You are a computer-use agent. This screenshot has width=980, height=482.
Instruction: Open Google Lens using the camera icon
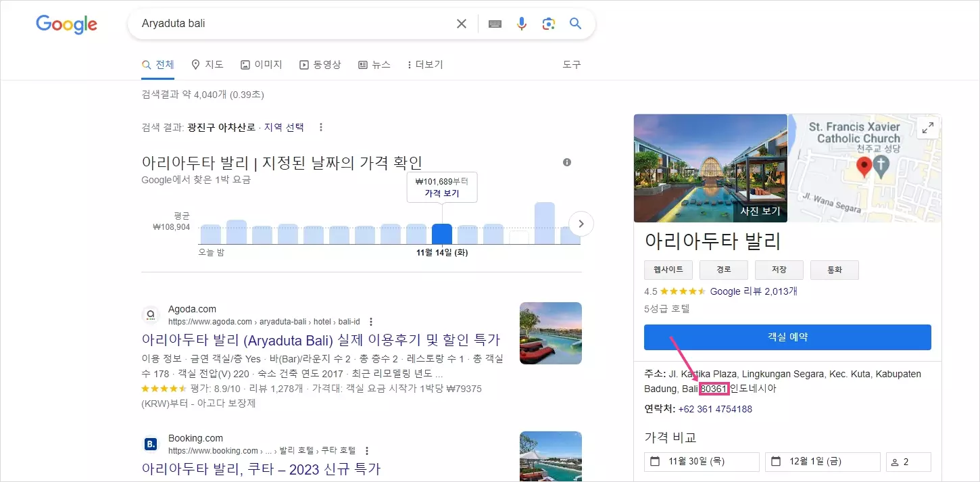[x=548, y=23]
